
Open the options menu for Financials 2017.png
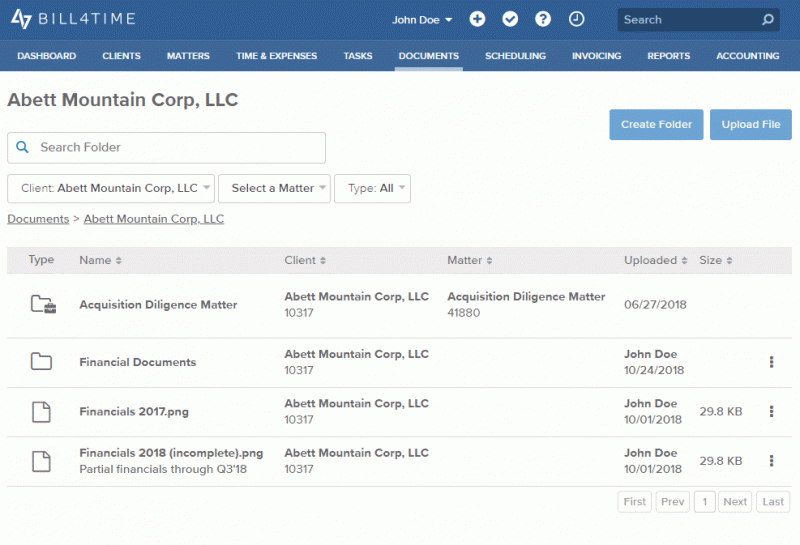click(x=771, y=411)
